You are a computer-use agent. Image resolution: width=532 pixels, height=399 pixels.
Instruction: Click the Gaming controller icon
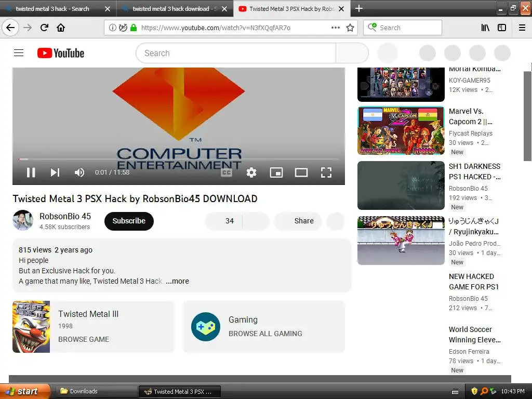click(206, 327)
